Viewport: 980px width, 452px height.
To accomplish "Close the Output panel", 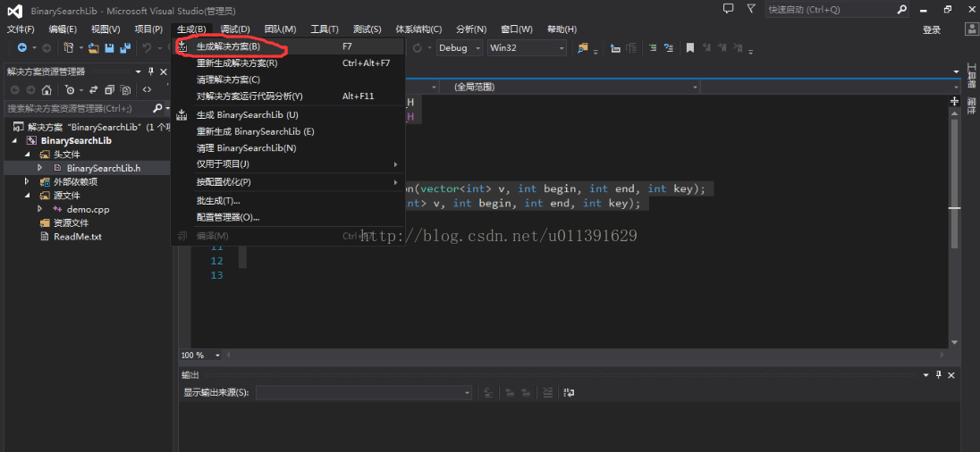I will pos(951,374).
